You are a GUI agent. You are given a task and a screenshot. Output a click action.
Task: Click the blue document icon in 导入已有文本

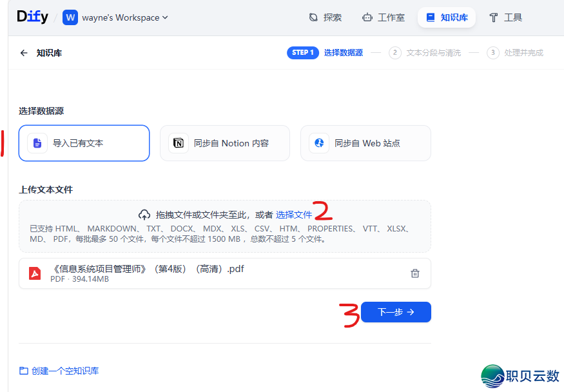[37, 143]
